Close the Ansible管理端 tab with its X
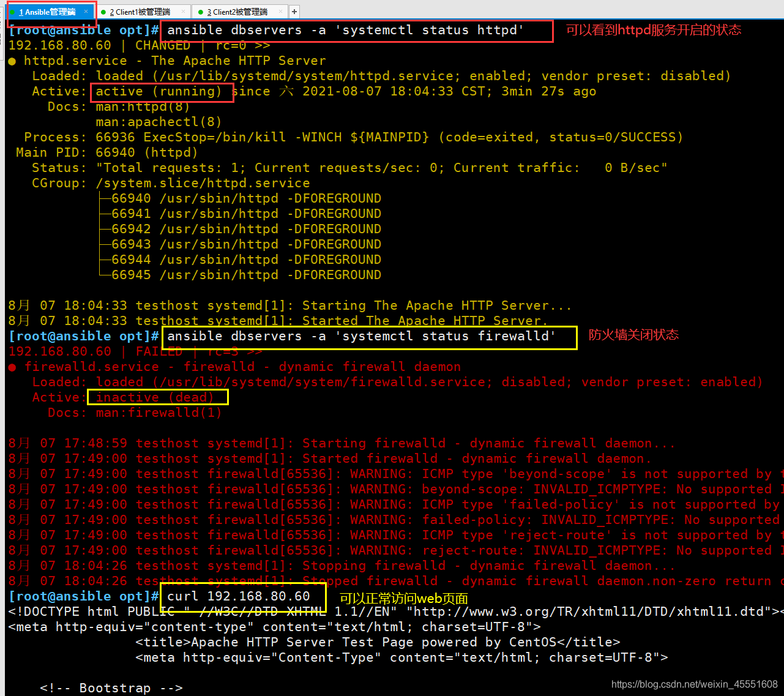 (x=86, y=12)
